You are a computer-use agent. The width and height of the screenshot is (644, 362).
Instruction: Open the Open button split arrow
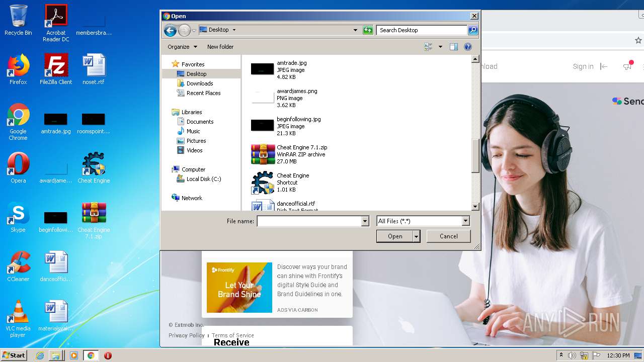(417, 236)
